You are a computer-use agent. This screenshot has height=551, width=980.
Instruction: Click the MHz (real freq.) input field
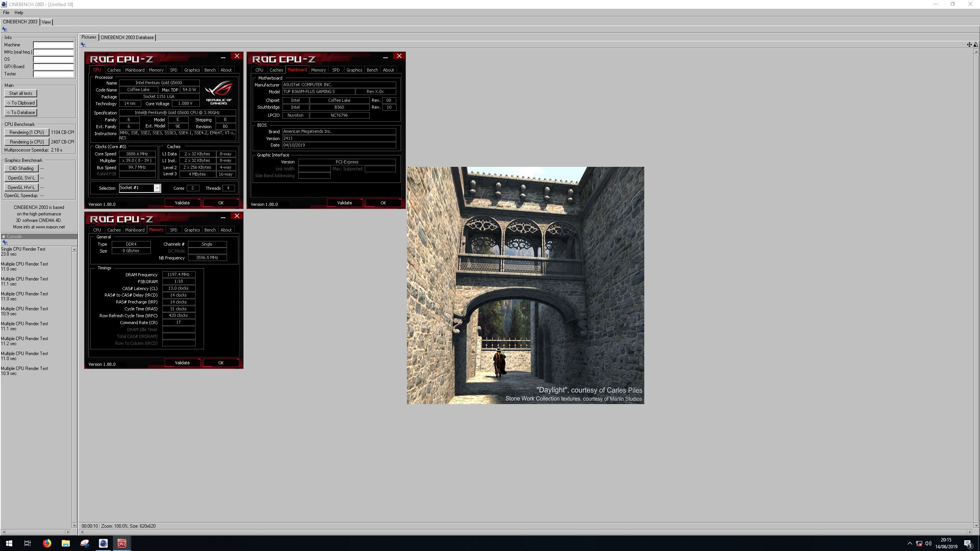click(53, 52)
